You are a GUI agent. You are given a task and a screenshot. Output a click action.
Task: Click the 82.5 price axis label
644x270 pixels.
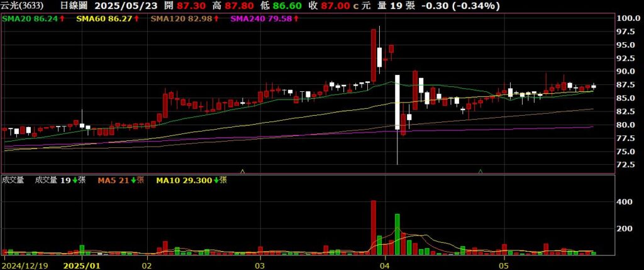pyautogui.click(x=626, y=111)
